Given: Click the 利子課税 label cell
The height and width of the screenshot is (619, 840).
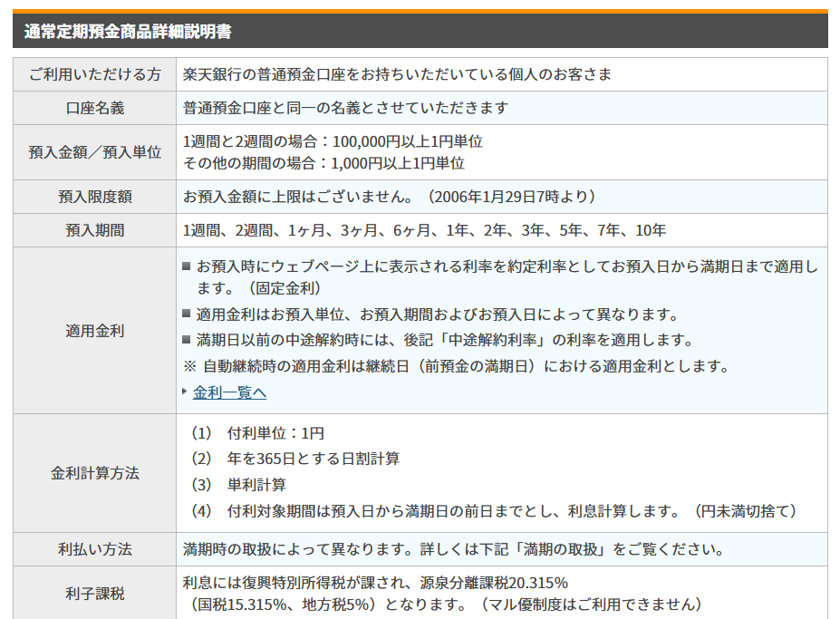Looking at the screenshot, I should 95,594.
